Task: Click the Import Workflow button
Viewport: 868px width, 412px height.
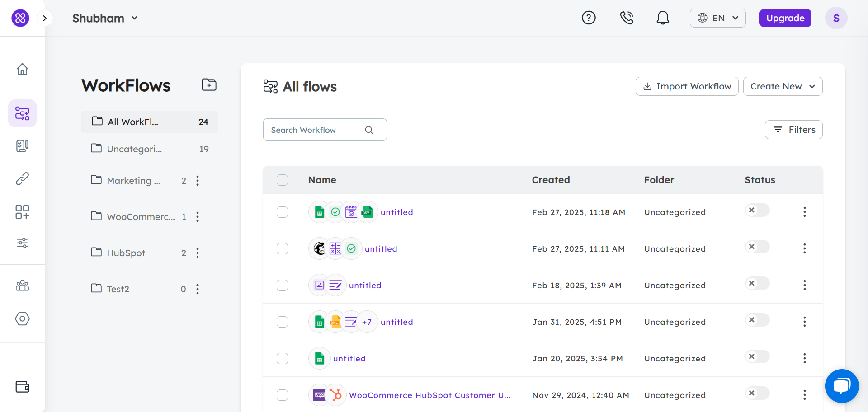Action: (x=687, y=86)
